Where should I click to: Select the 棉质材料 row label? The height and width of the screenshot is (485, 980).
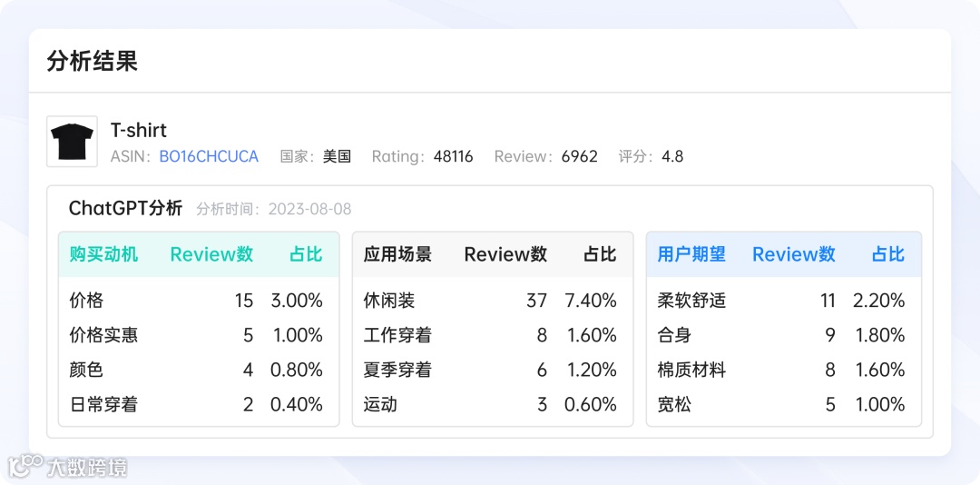691,370
